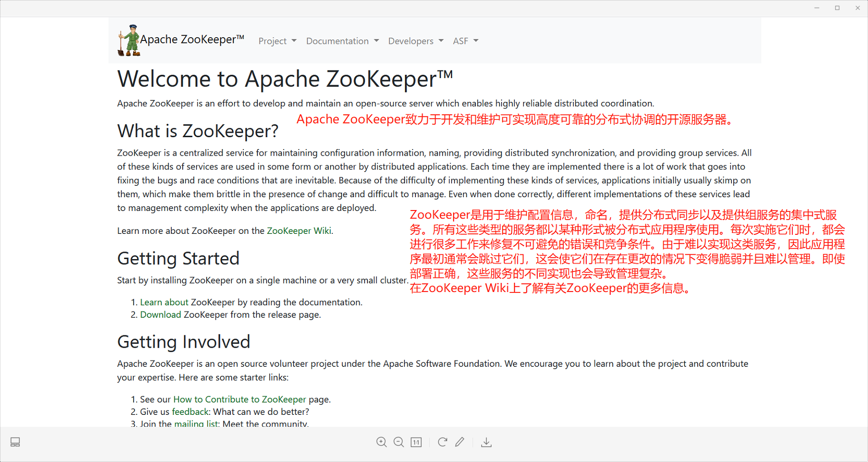Click the Getting Started heading

click(x=178, y=259)
